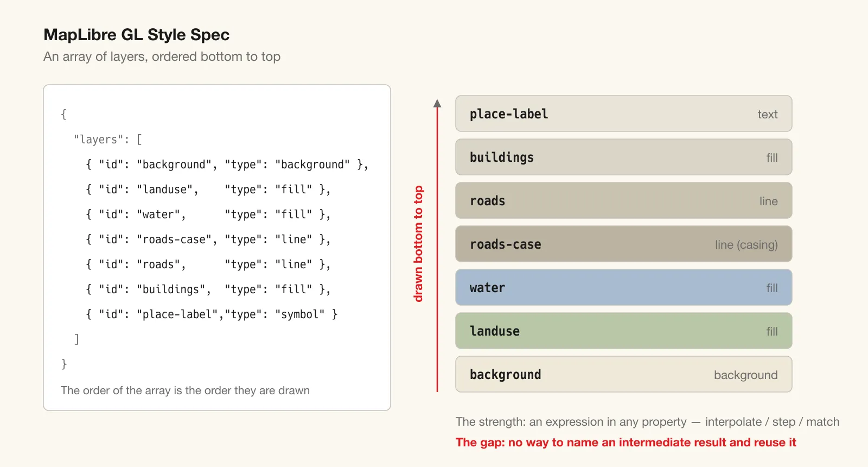This screenshot has height=467, width=868.
Task: Select the background layer bar
Action: pyautogui.click(x=624, y=374)
